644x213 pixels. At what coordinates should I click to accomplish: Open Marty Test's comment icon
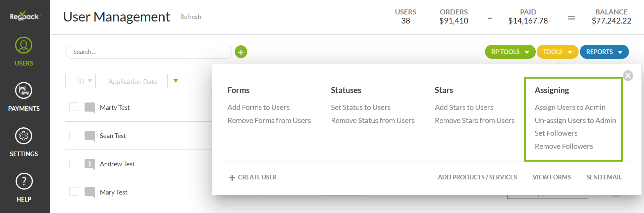90,108
